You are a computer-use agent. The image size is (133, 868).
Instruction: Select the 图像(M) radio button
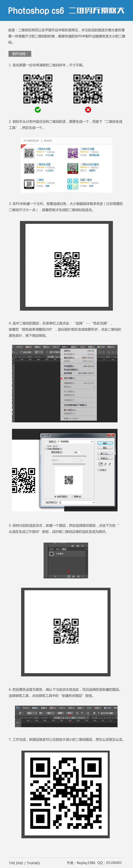point(72,497)
